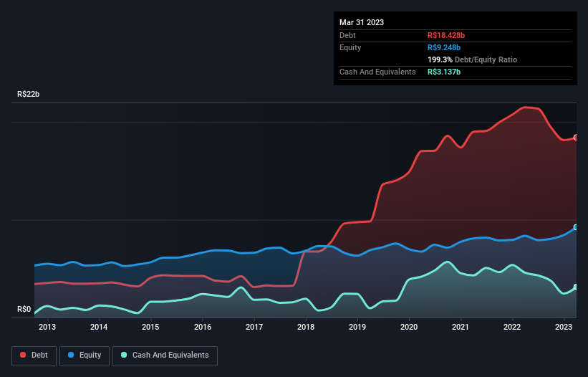Click the R$0 y-axis label
Image resolution: width=588 pixels, height=377 pixels.
click(x=24, y=309)
